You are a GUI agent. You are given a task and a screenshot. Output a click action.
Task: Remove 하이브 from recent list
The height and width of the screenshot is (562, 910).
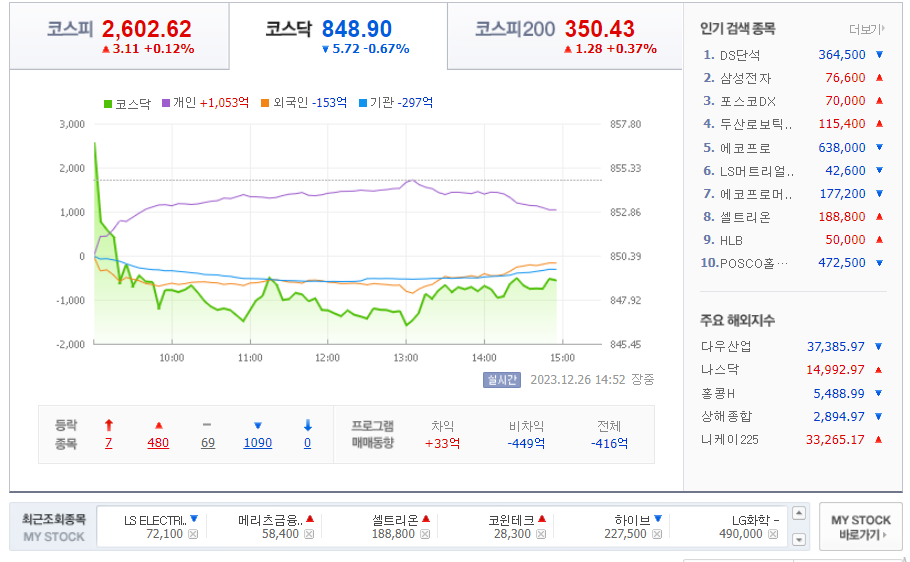(x=657, y=534)
